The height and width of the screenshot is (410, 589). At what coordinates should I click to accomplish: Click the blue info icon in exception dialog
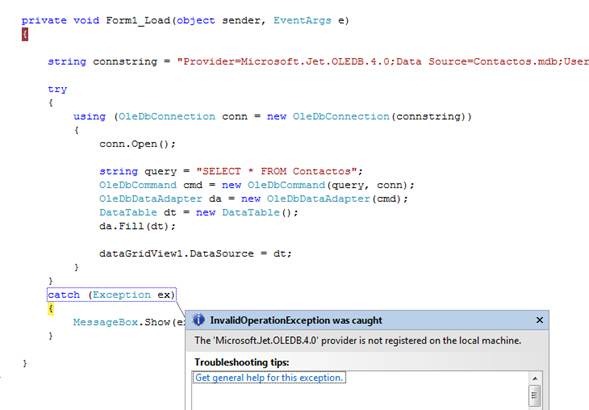(x=198, y=320)
